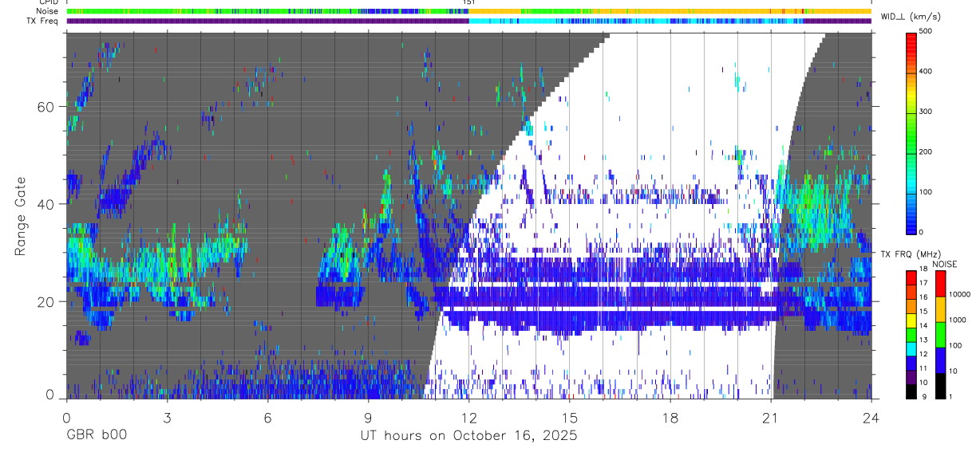Click the green 100-1000 NOISE legend swatch
The width and height of the screenshot is (980, 452).
click(939, 334)
